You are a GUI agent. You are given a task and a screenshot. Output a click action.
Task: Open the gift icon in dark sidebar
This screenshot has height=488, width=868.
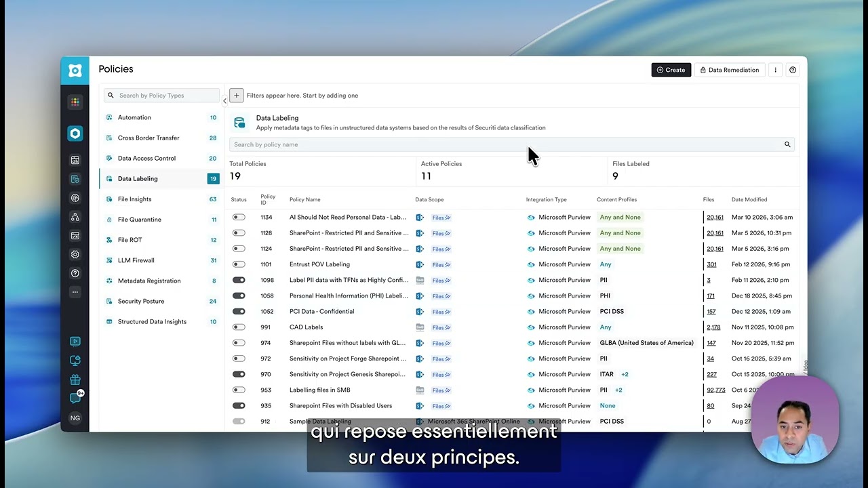coord(75,380)
